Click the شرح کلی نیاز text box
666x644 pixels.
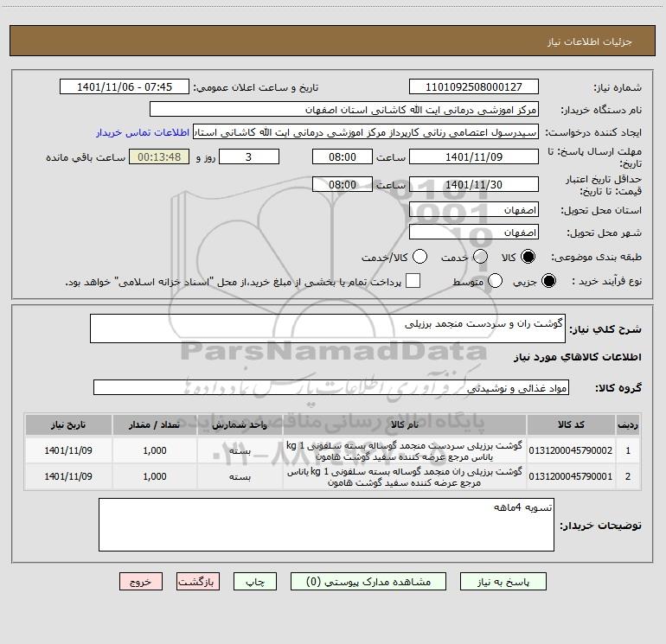pyautogui.click(x=328, y=328)
